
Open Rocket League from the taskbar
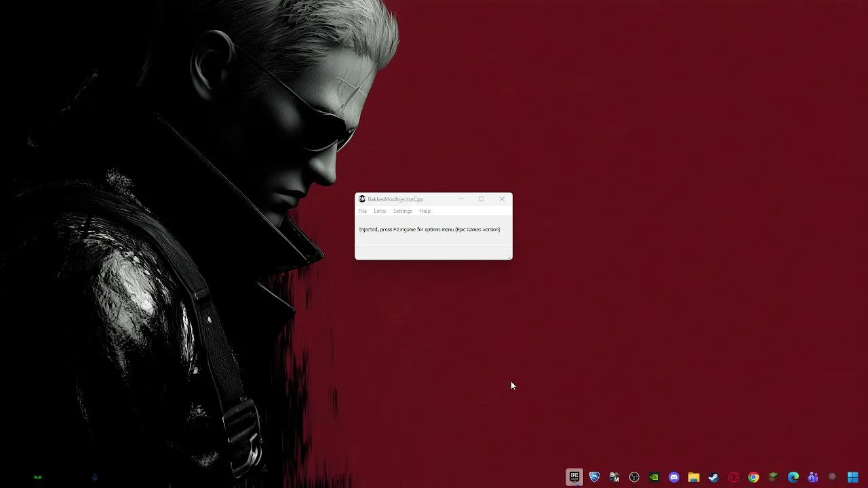click(595, 477)
